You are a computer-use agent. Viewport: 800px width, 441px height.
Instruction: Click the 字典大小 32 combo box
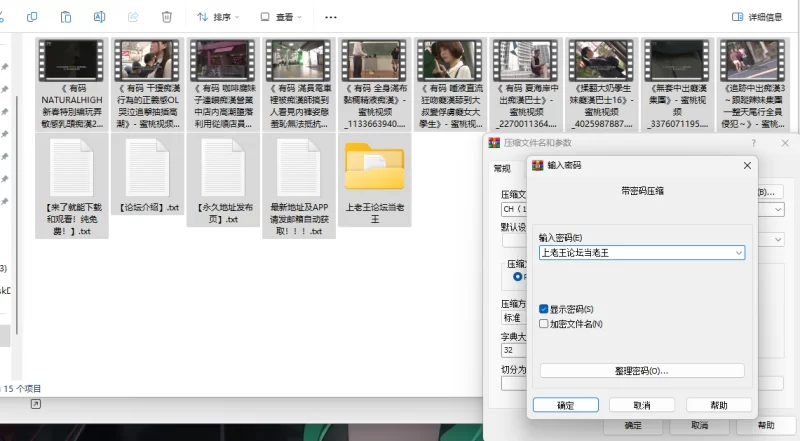pos(514,350)
